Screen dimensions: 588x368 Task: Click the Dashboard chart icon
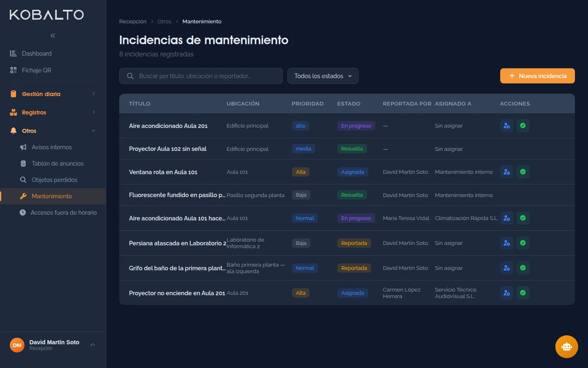click(13, 54)
